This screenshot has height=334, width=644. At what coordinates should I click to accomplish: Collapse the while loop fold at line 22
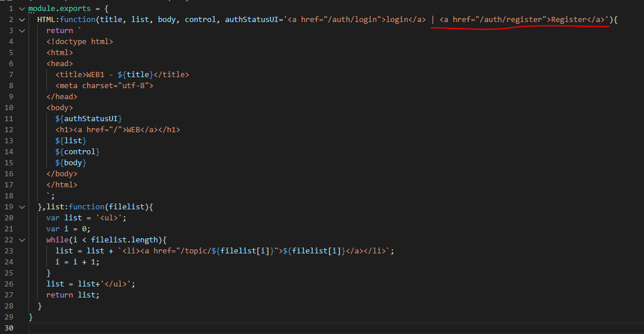pyautogui.click(x=22, y=240)
